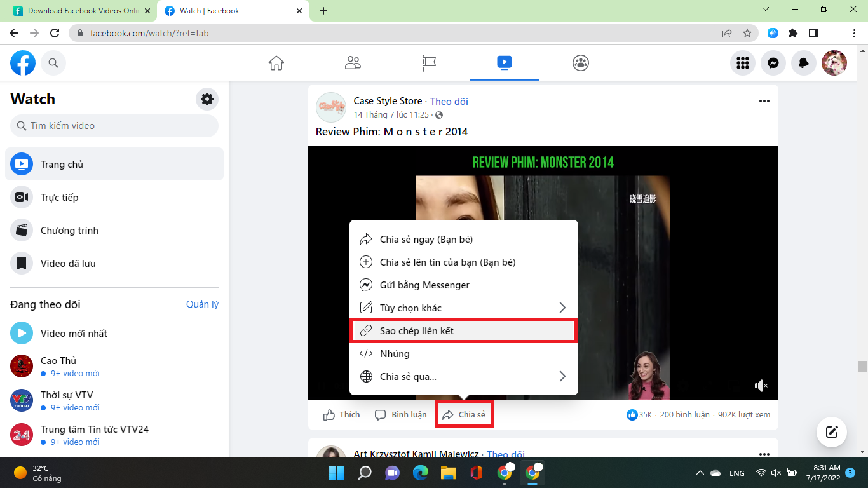
Task: Click the "Tìm kiếm video" search field
Action: click(114, 126)
